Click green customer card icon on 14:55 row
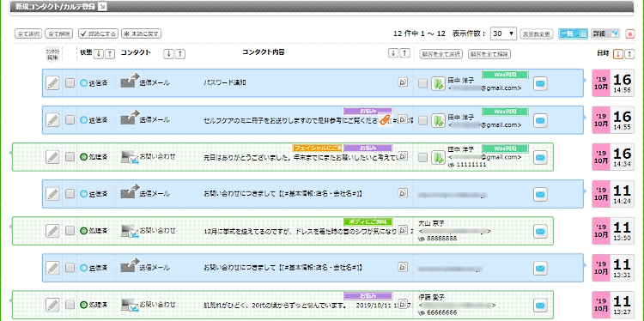 point(438,120)
